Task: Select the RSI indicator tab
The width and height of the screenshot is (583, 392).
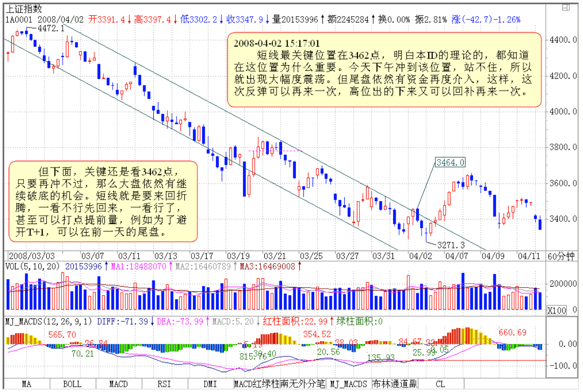Action: click(164, 384)
